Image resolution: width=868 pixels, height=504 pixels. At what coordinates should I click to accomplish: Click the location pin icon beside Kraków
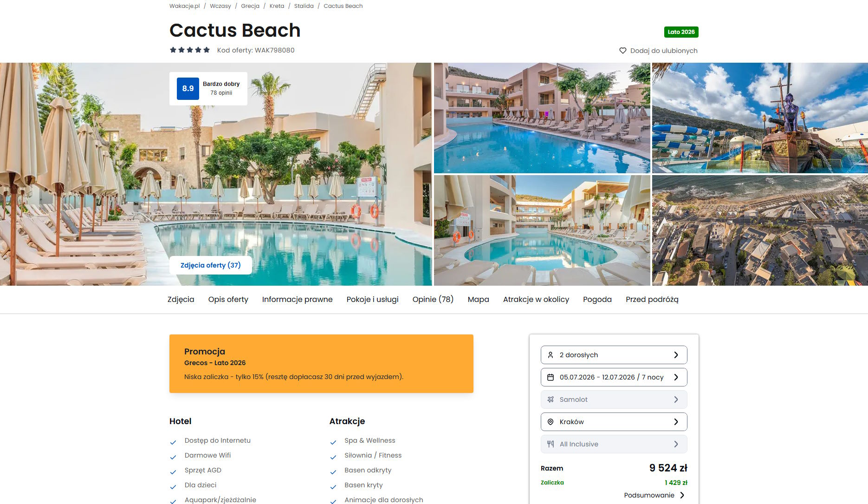coord(551,422)
